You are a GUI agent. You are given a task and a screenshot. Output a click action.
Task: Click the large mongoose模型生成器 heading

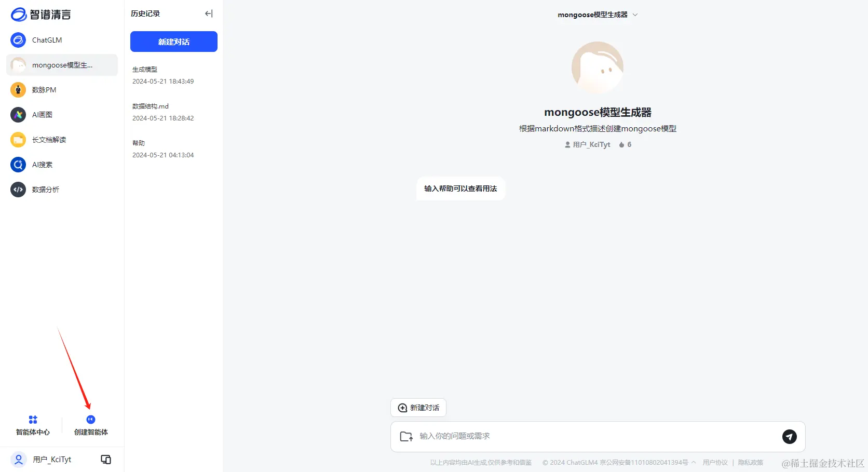[x=598, y=112]
